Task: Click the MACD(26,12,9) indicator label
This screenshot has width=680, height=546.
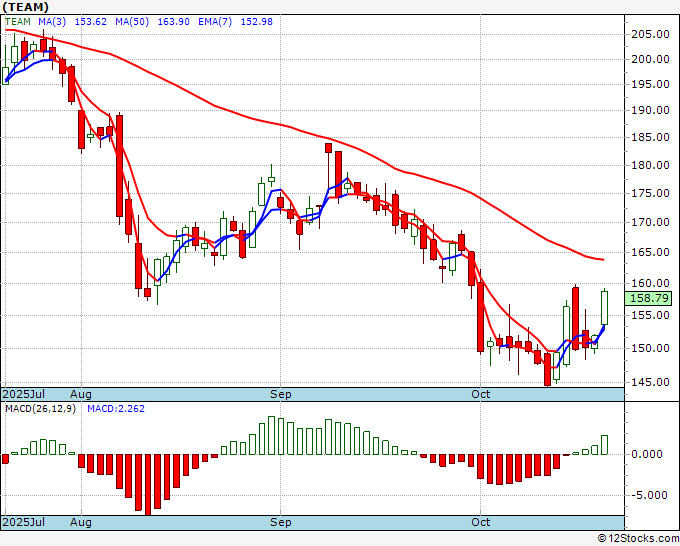Action: tap(40, 409)
